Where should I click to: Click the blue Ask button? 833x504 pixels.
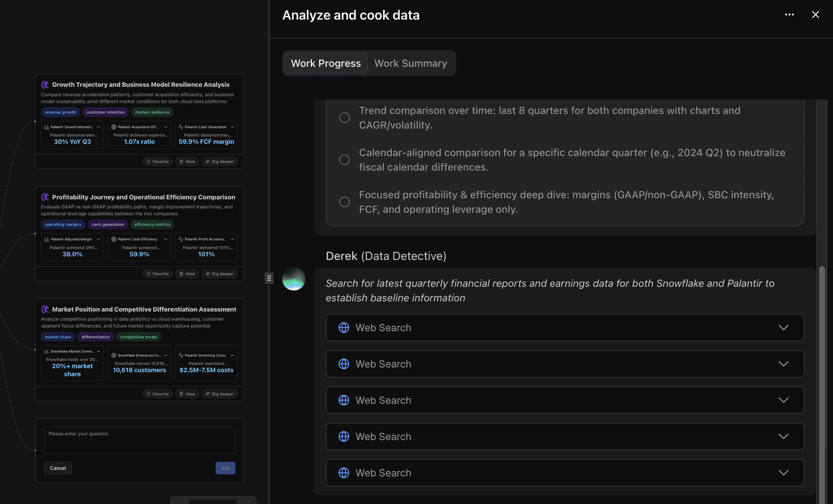click(x=225, y=468)
